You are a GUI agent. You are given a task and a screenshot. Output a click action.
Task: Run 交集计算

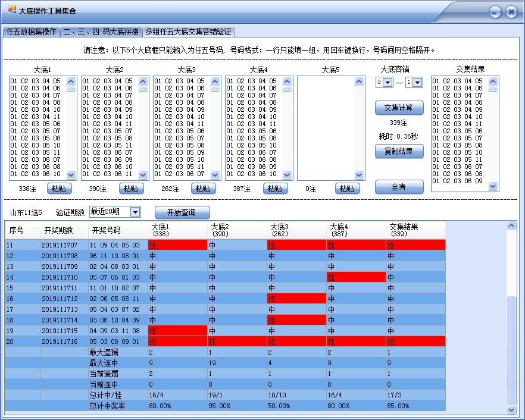[399, 108]
